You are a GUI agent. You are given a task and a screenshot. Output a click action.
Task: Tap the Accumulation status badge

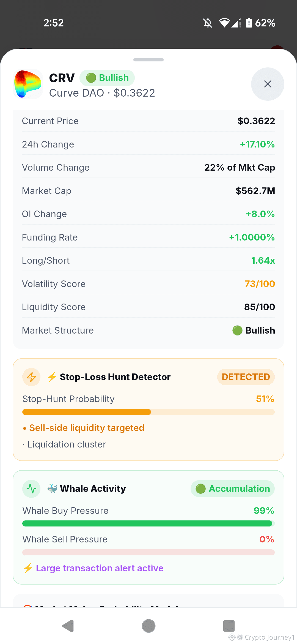coord(233,489)
